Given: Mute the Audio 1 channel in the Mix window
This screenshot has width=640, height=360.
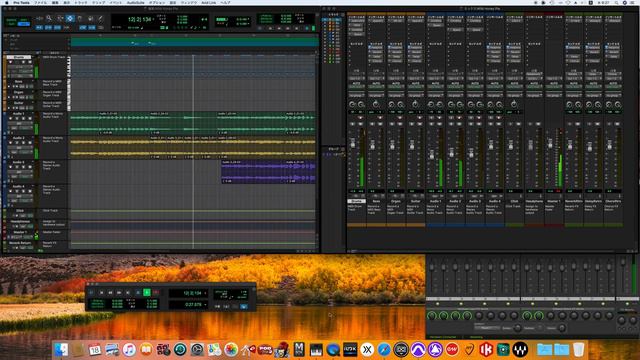Looking at the screenshot, I should click(440, 124).
